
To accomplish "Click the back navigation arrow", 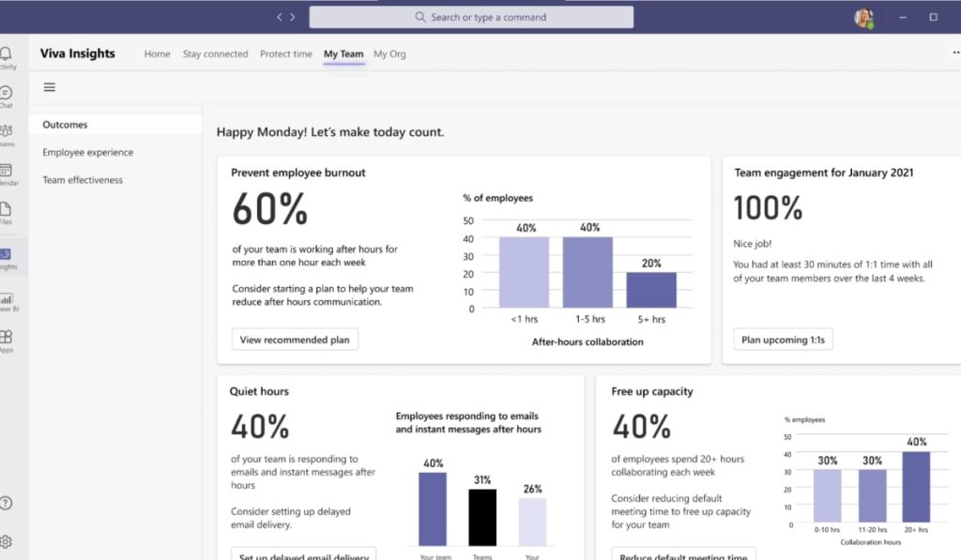I will pos(280,17).
